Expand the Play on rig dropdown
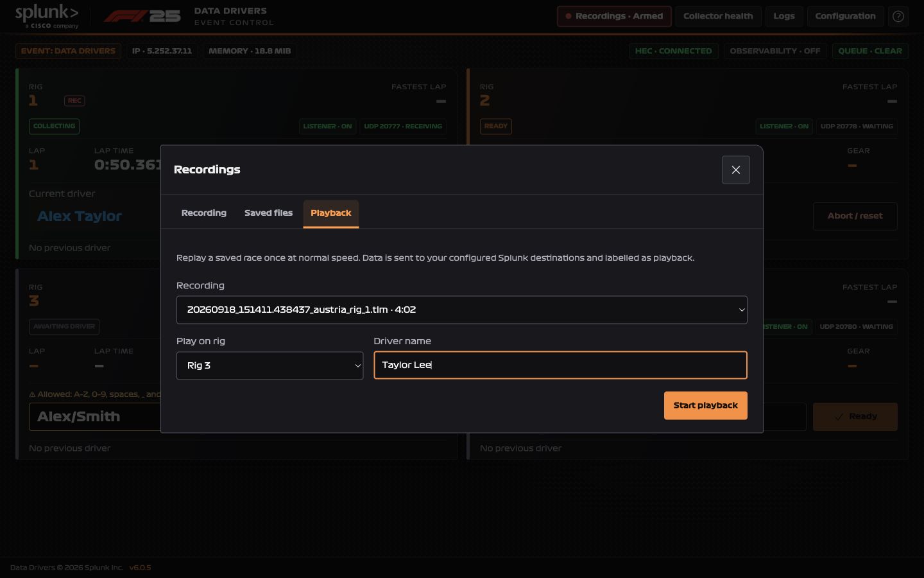Viewport: 924px width, 578px height. (x=269, y=365)
